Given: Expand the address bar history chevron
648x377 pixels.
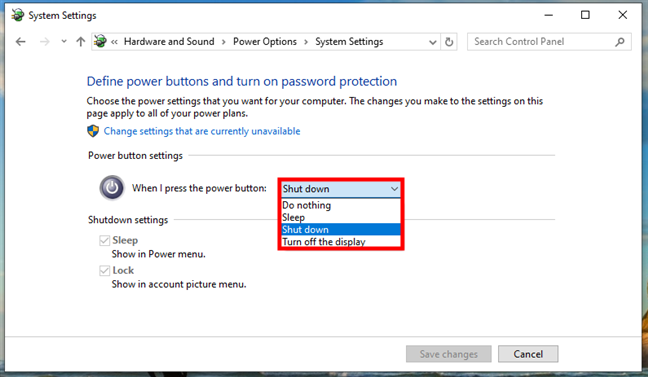Looking at the screenshot, I should [432, 42].
